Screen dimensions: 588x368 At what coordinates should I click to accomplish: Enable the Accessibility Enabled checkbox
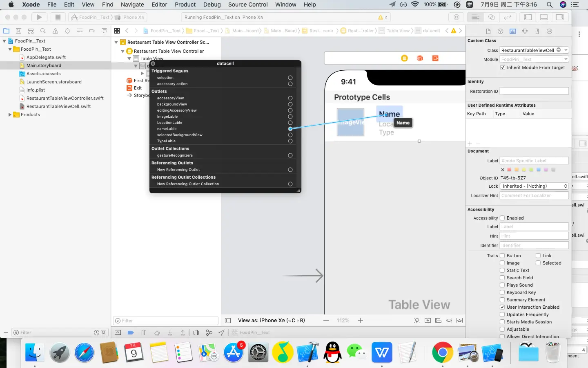[x=503, y=218]
